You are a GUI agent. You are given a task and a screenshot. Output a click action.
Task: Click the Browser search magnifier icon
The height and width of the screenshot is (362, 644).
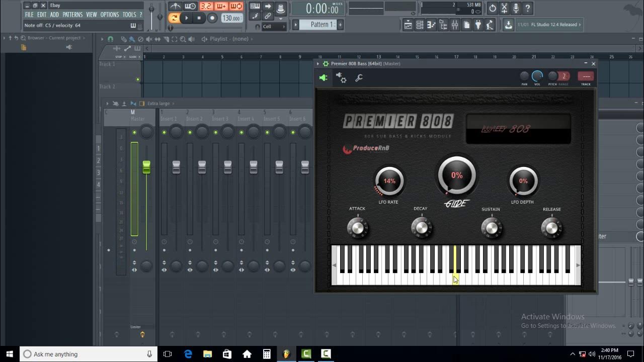(x=23, y=38)
